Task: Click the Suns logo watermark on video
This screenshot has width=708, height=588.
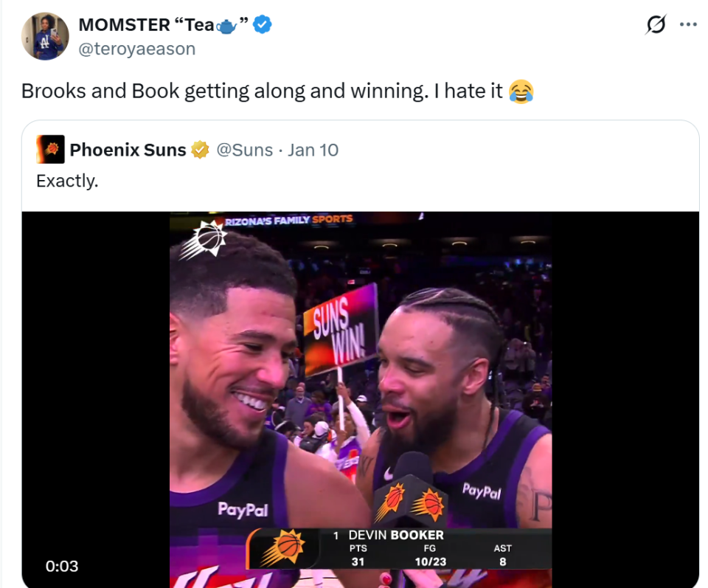Action: click(203, 240)
